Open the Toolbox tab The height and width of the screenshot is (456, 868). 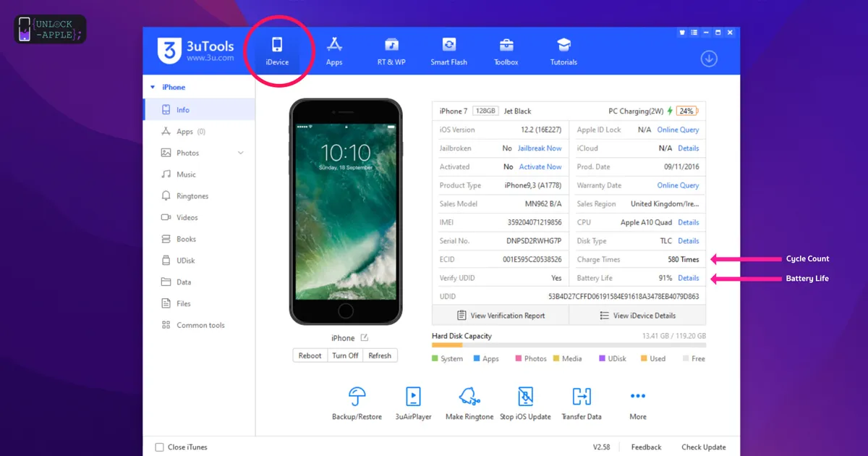pos(506,51)
